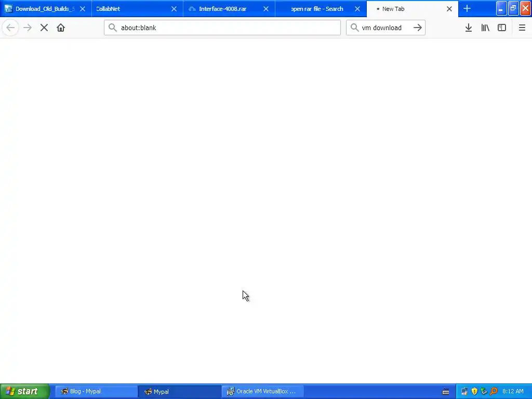Close the open rar file Search tab
The width and height of the screenshot is (532, 399).
point(357,9)
